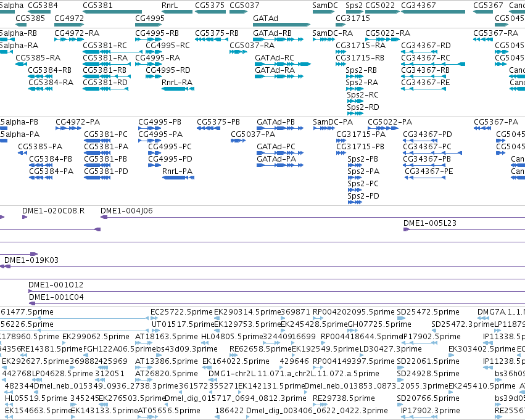Open the CG4972 gene label
The width and height of the screenshot is (525, 420).
[x=69, y=18]
